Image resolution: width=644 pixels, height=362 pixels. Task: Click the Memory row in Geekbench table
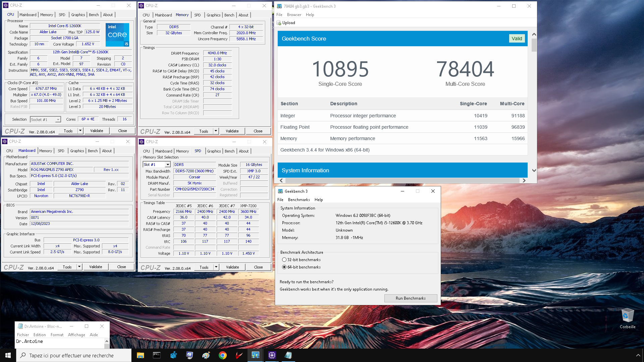tap(402, 138)
